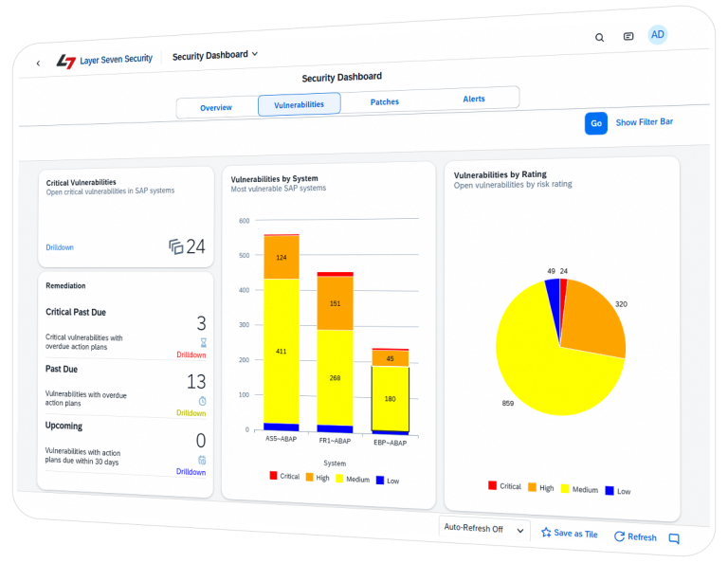Open the AD user avatar
Screen dimensions: 728x563
click(658, 35)
